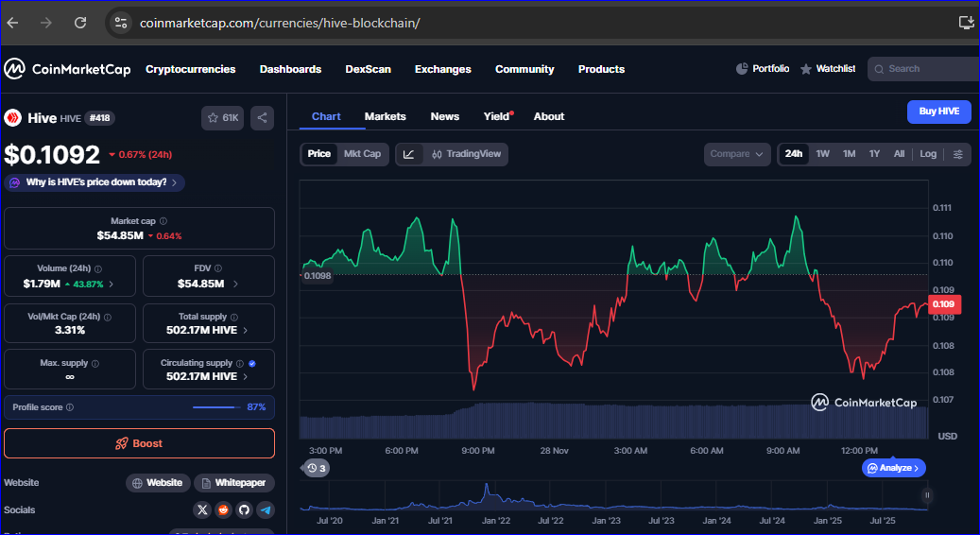This screenshot has width=980, height=535.
Task: Select 1M time range
Action: [849, 154]
